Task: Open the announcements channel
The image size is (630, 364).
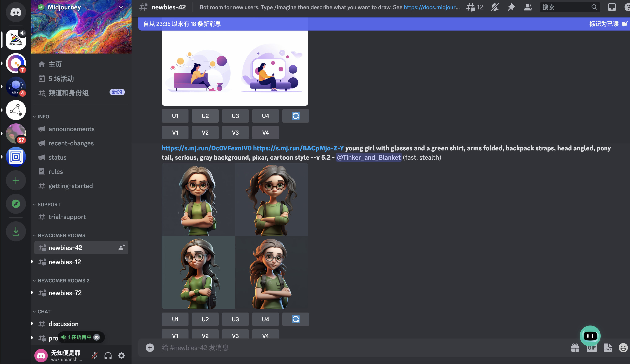Action: (x=81, y=129)
